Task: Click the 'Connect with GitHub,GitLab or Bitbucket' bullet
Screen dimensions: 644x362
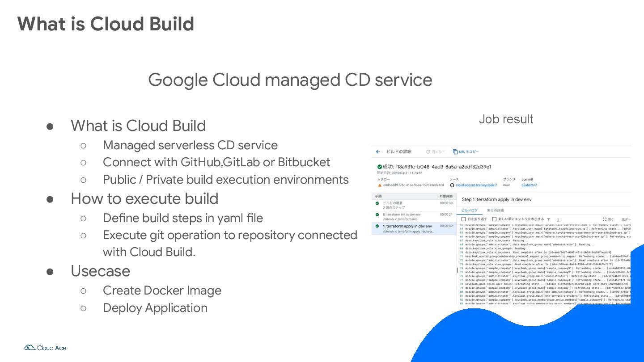Action: click(x=216, y=162)
